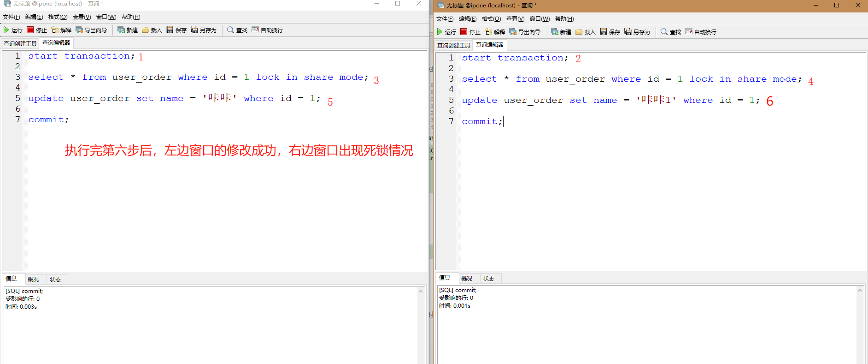
Task: Maximize the left query window
Action: click(398, 3)
